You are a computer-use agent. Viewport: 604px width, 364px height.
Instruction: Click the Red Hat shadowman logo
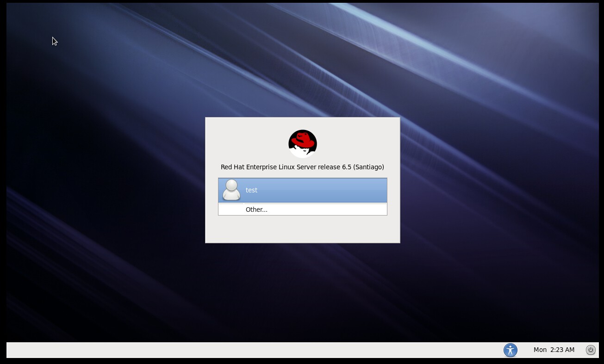302,144
